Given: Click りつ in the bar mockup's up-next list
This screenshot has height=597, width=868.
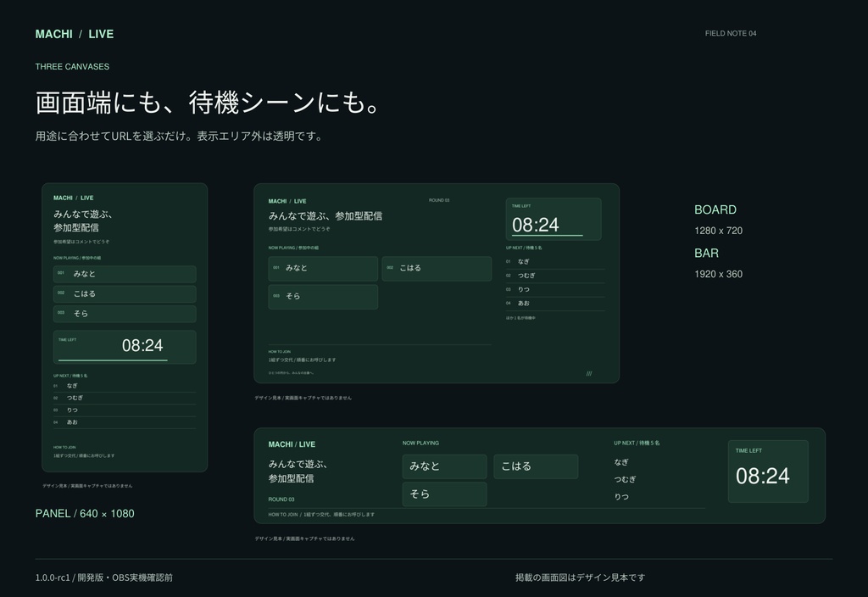Looking at the screenshot, I should click(x=621, y=497).
